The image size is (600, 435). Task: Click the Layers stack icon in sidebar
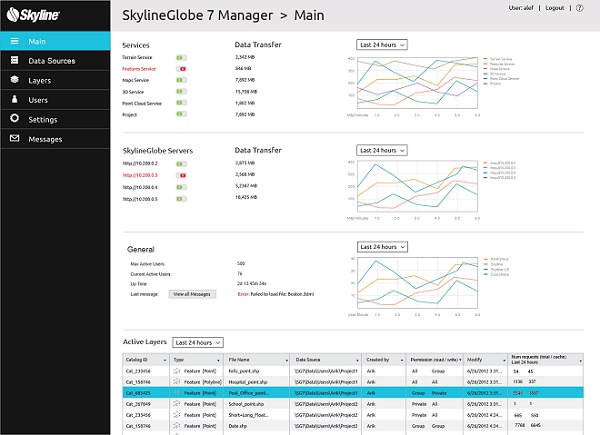click(x=15, y=80)
